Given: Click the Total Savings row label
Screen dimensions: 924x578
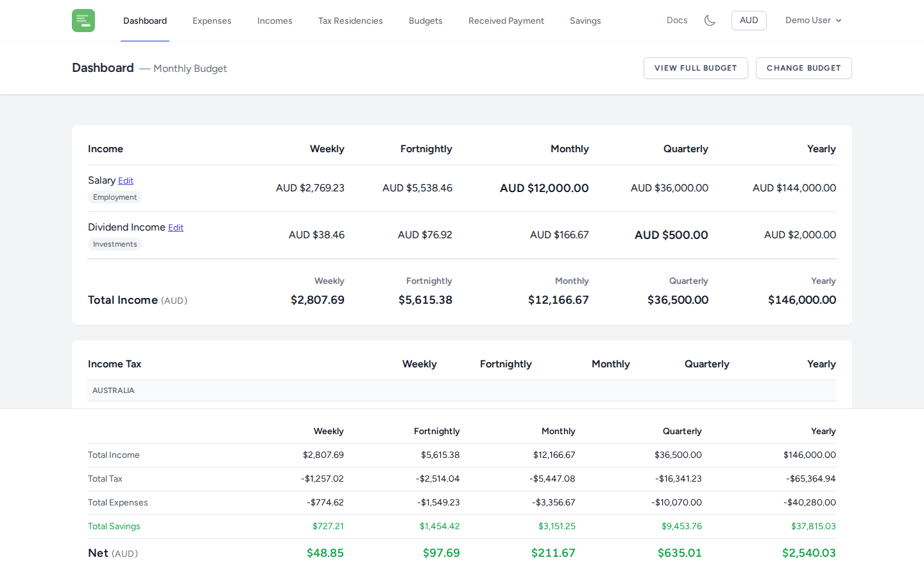Looking at the screenshot, I should click(x=114, y=527).
